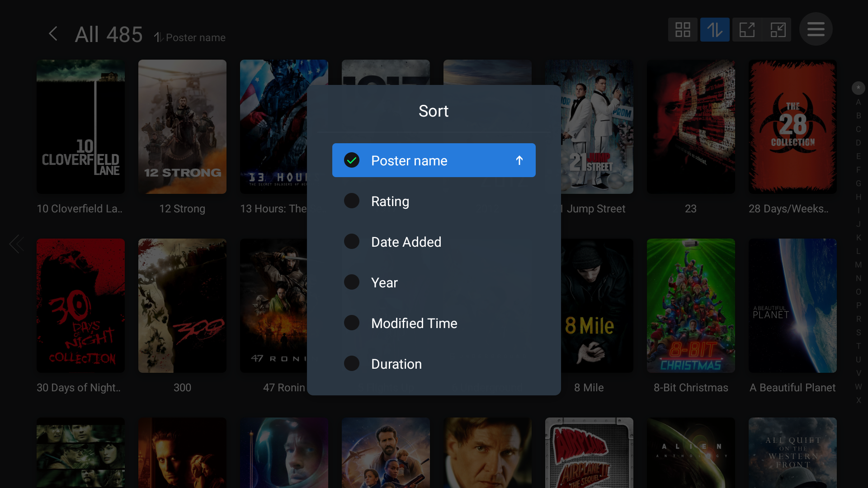Open the 13 Hours poster
Viewport: 868px width, 488px height.
[x=274, y=127]
